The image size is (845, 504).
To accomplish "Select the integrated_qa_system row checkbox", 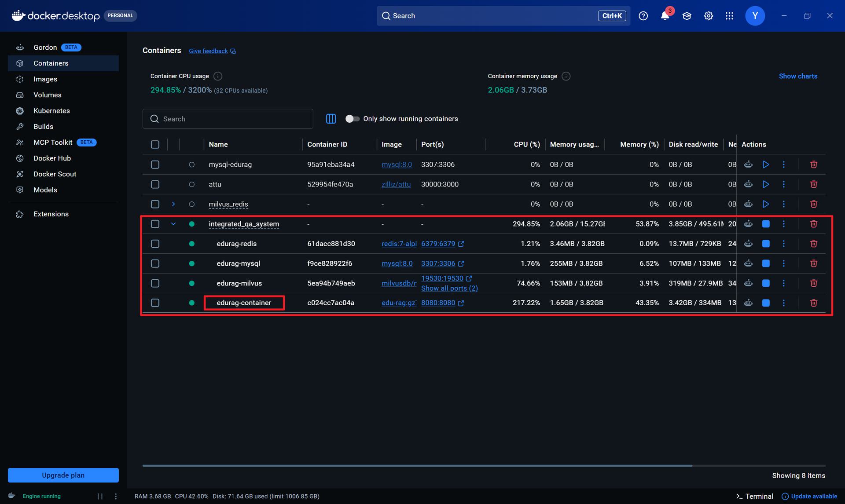I will (x=155, y=224).
